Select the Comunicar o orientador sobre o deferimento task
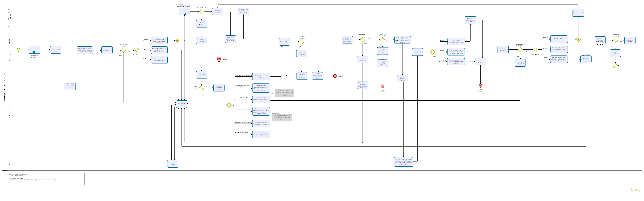The height and width of the screenshot is (201, 644). [403, 40]
